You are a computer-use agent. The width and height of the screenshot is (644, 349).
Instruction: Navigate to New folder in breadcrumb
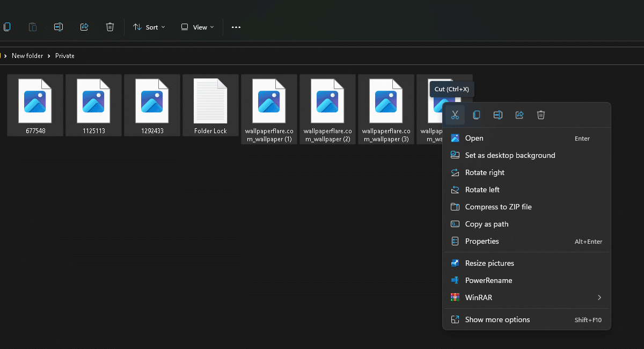[x=27, y=56]
